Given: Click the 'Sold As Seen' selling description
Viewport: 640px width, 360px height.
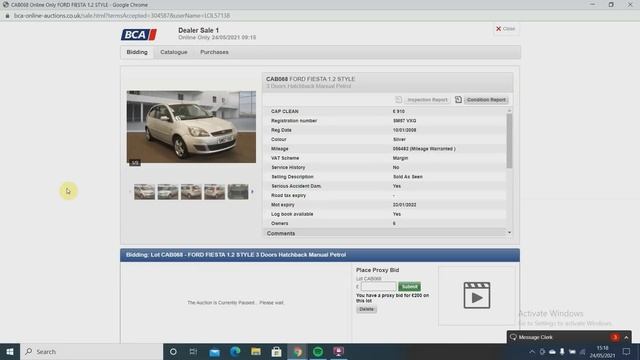Looking at the screenshot, I should tap(408, 177).
